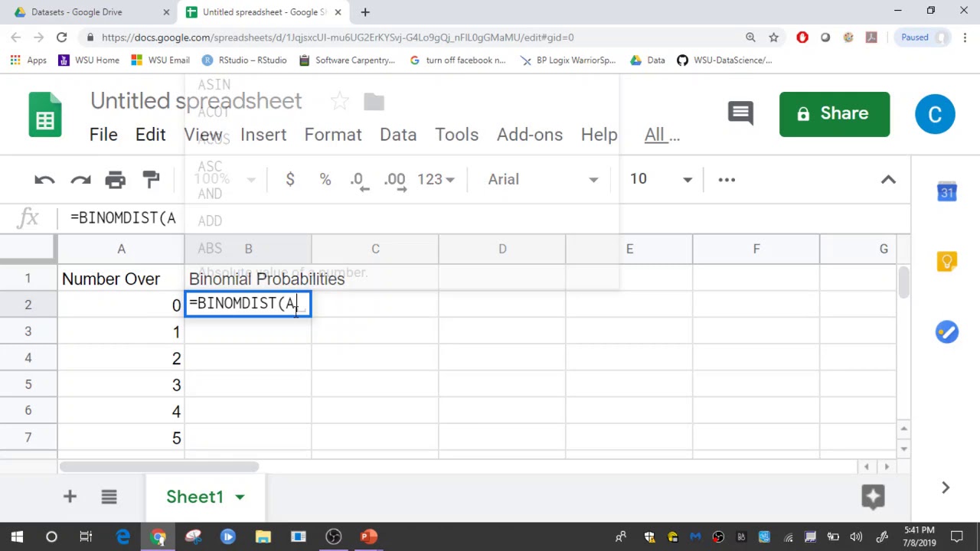
Task: Open Google Tasks side panel icon
Action: coord(947,332)
